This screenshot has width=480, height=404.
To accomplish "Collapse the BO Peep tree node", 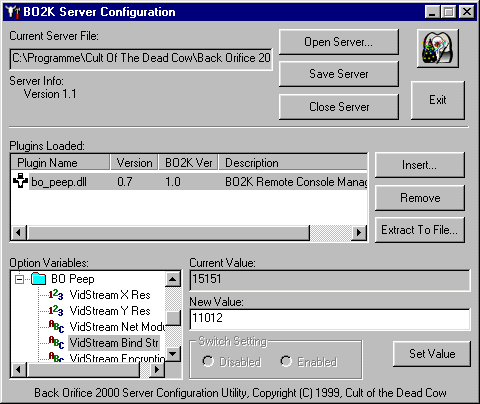I will tap(20, 279).
